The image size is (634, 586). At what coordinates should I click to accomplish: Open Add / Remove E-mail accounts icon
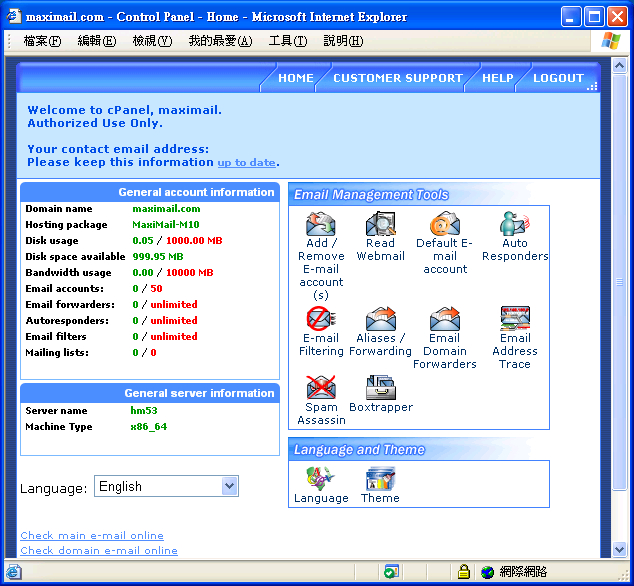[321, 224]
